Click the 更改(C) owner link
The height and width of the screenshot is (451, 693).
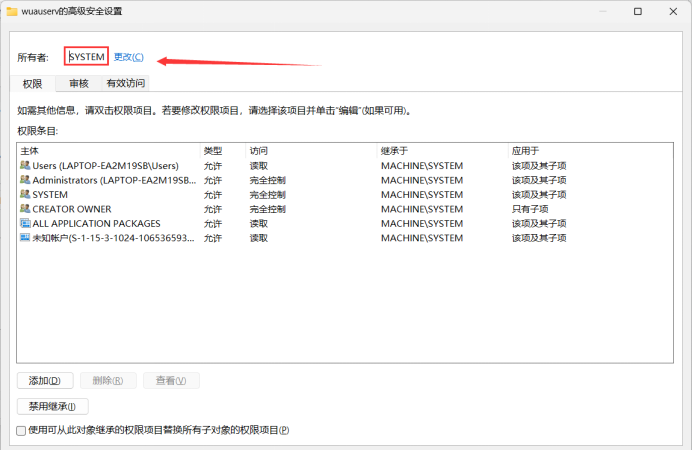tap(129, 57)
